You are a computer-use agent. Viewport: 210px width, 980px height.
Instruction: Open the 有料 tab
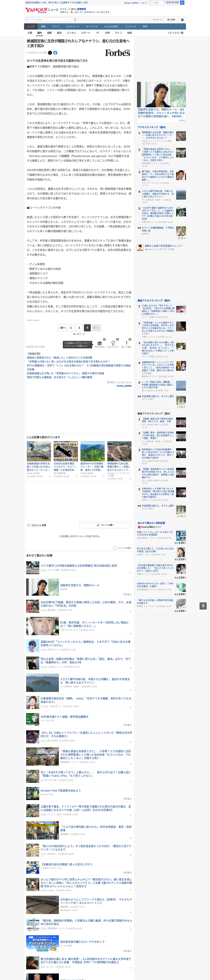coord(145,27)
